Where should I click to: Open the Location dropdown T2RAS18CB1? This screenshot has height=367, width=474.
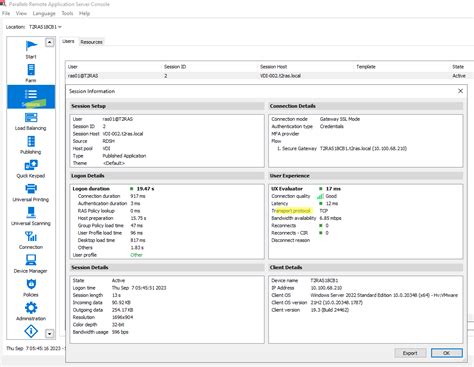(45, 27)
